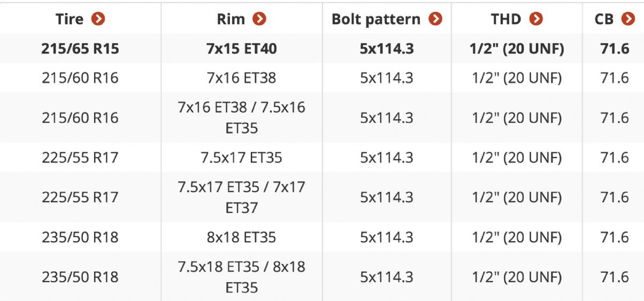Click the THD column header label
Image resolution: width=644 pixels, height=301 pixels.
tap(506, 19)
